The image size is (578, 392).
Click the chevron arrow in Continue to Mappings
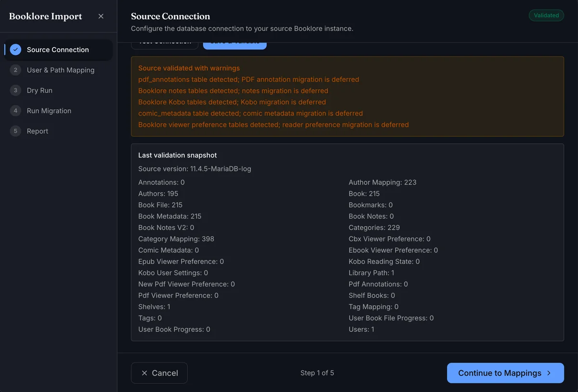[x=549, y=373]
